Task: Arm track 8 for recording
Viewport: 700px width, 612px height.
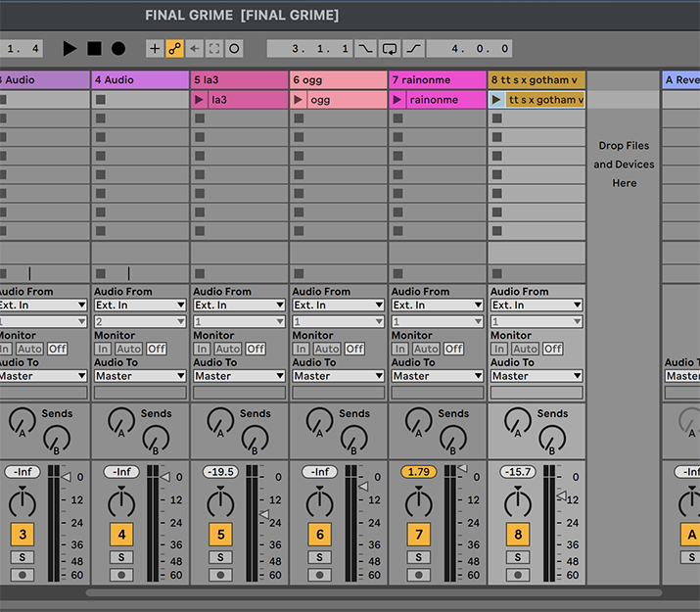Action: [x=518, y=575]
